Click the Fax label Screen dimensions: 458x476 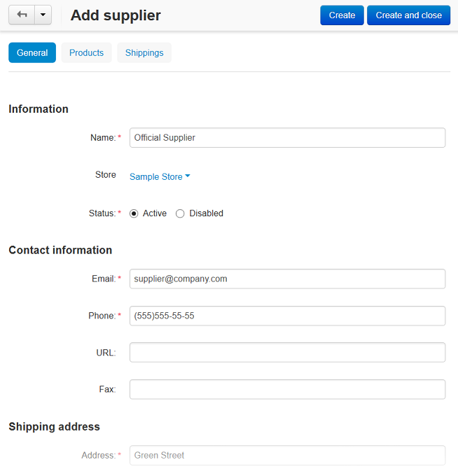108,389
